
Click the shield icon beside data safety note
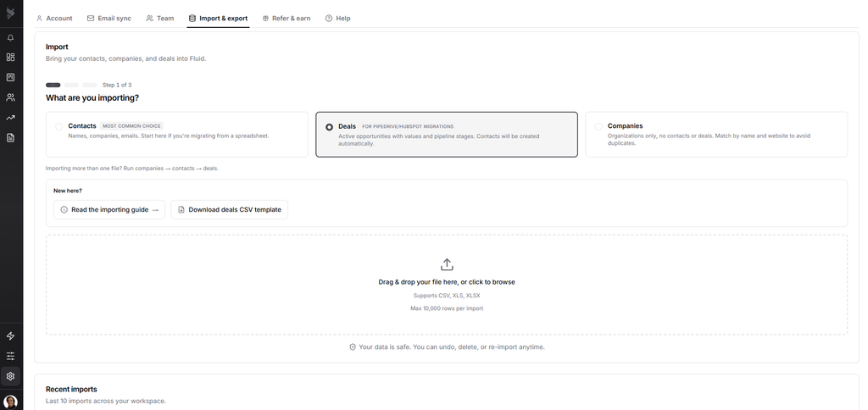pos(353,347)
